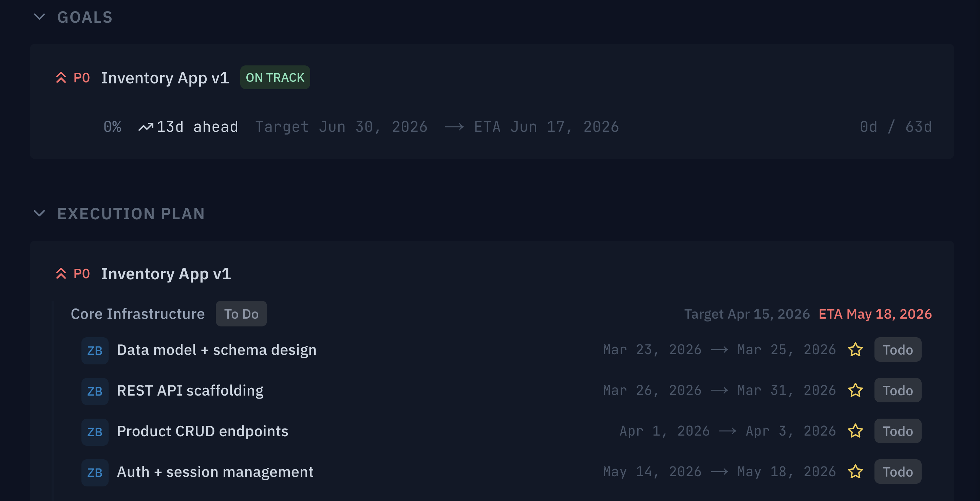The height and width of the screenshot is (501, 980).
Task: Select ZB avatar on Product CRUD endpoints
Action: 95,432
